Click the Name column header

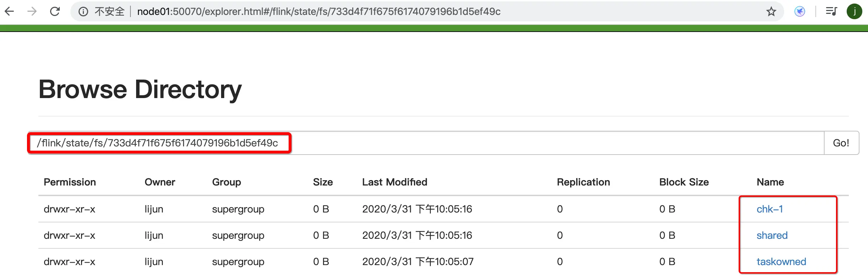(x=770, y=182)
